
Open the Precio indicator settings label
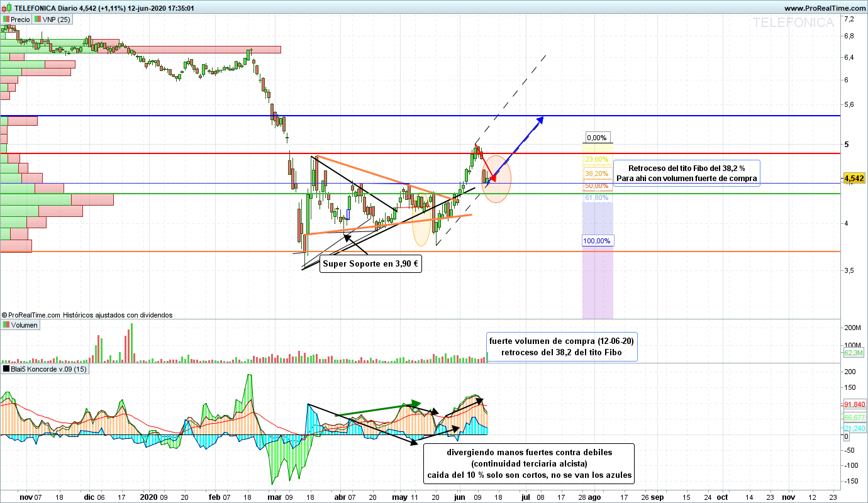coord(20,19)
